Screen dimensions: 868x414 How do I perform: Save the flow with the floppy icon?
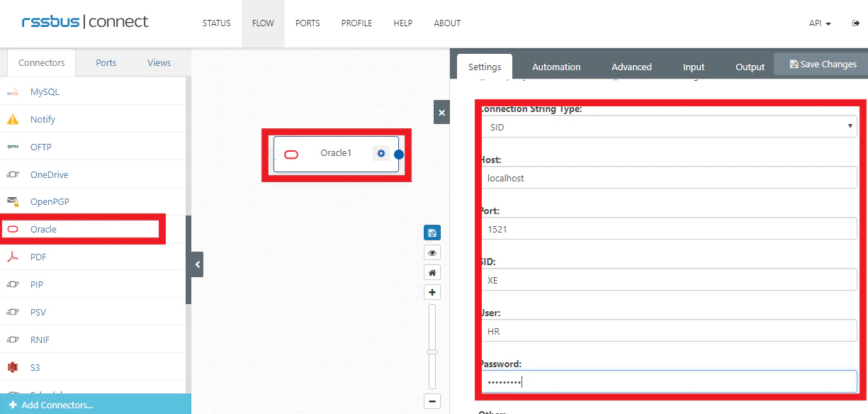(x=432, y=233)
